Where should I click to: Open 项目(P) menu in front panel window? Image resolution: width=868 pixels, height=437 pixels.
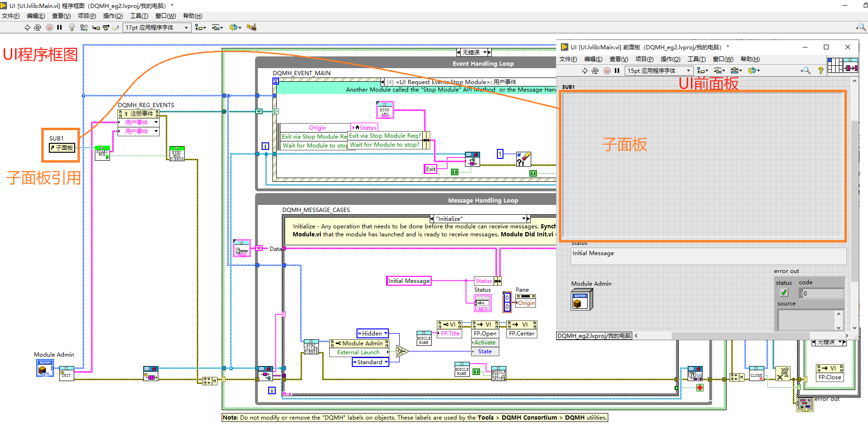[x=644, y=59]
